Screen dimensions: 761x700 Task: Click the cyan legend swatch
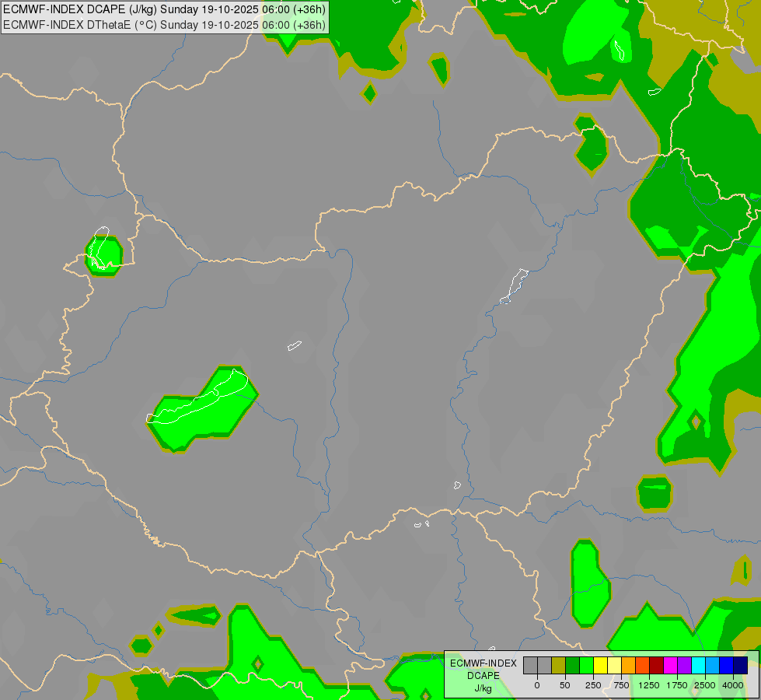pyautogui.click(x=698, y=666)
